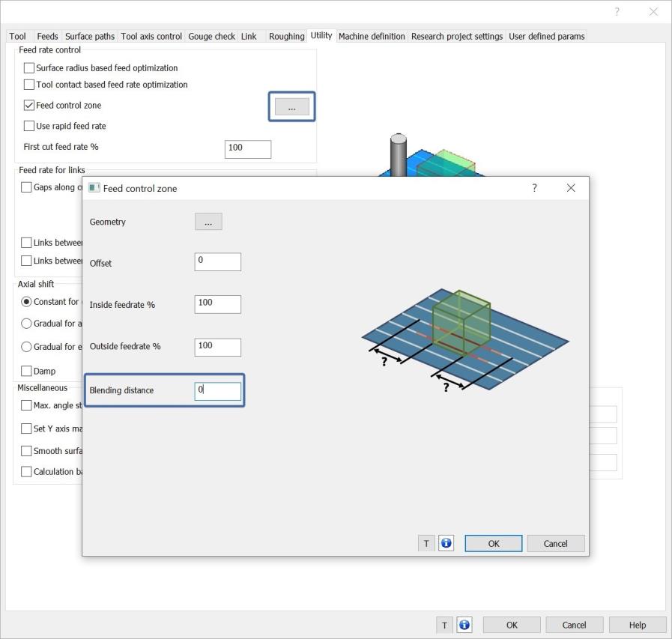Open the Machine definition tab
The width and height of the screenshot is (672, 639).
coord(372,37)
